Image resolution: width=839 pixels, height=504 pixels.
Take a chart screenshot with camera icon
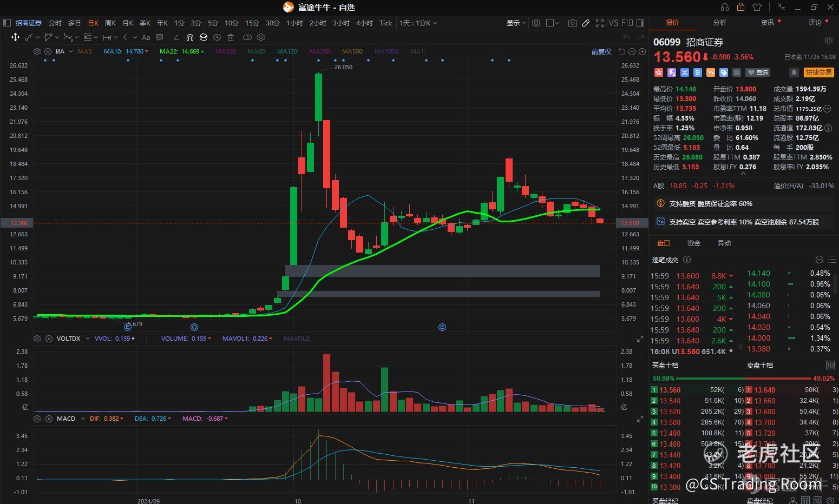coord(572,23)
